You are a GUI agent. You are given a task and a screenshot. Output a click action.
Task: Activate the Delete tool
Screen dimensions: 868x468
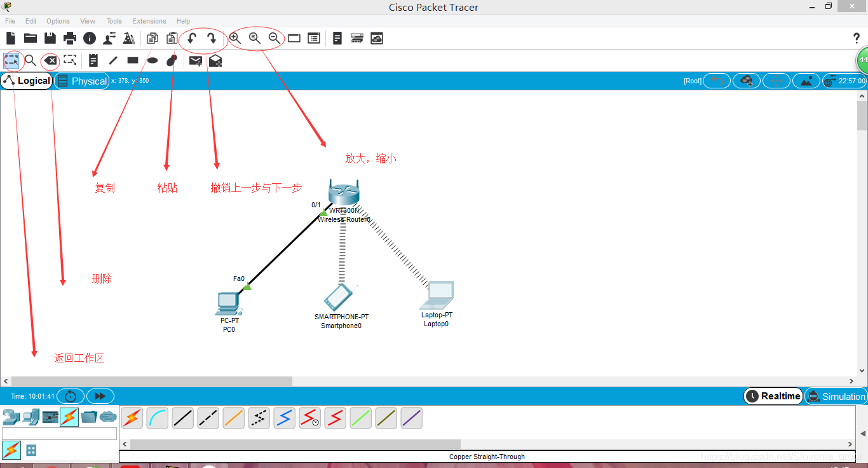coord(50,60)
